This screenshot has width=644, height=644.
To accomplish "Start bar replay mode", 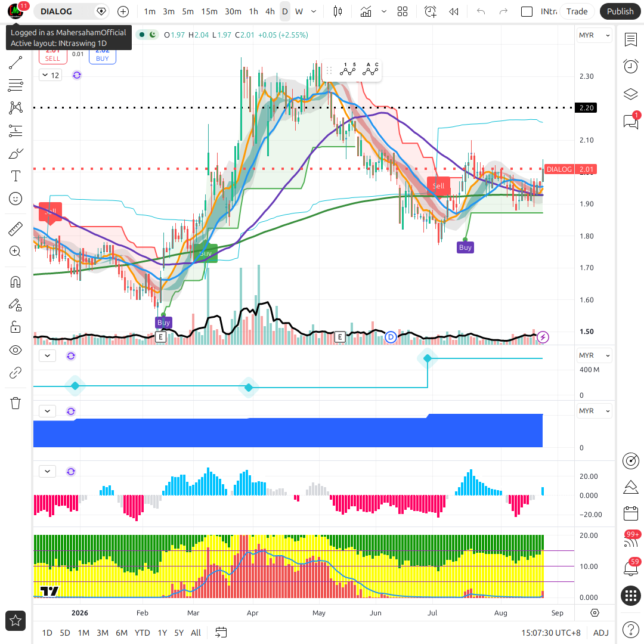I will click(x=453, y=11).
